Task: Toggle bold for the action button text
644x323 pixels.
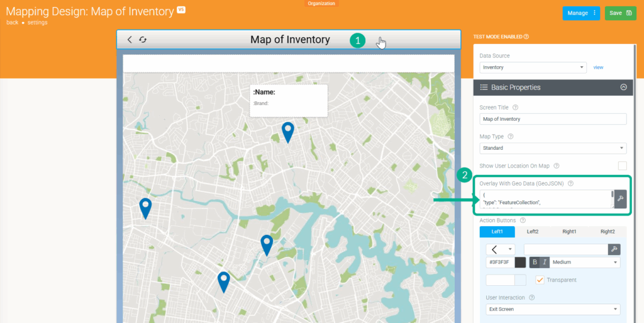Action: tap(535, 262)
